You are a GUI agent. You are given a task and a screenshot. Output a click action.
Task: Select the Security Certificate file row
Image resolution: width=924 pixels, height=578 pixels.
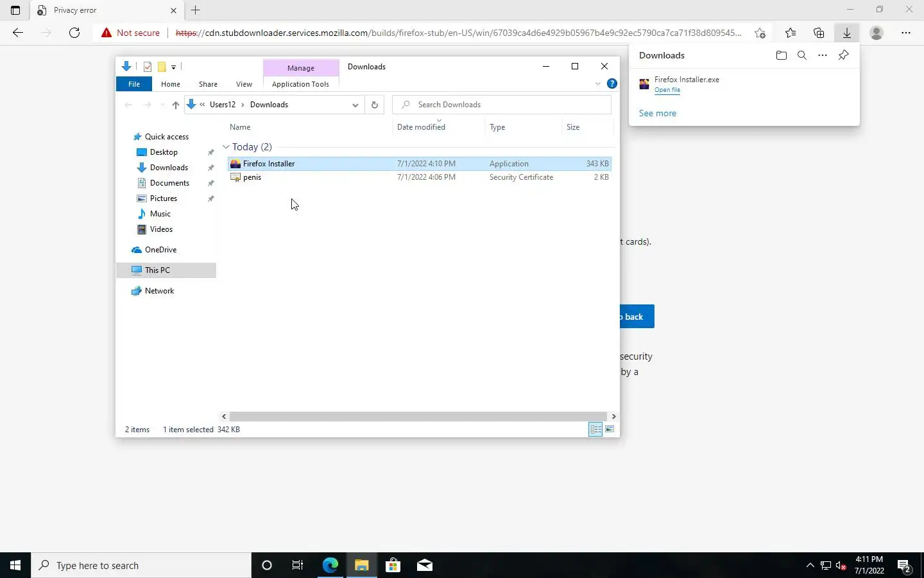point(420,177)
